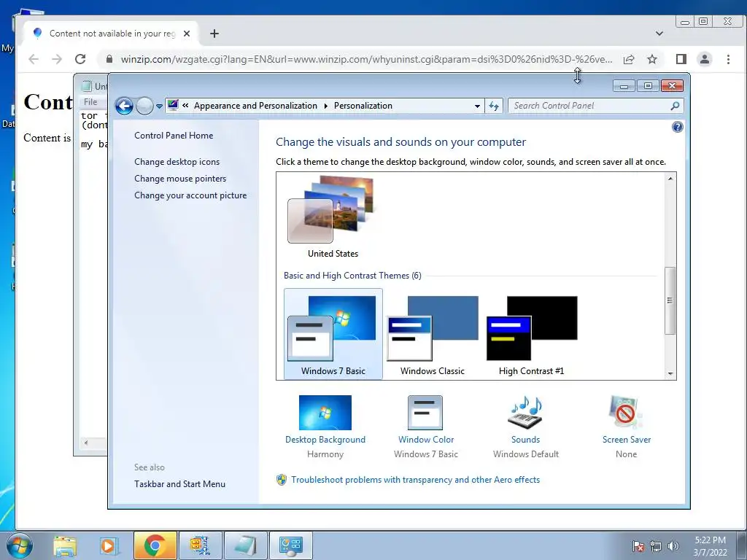Open File menu in Notepad window

(x=90, y=101)
